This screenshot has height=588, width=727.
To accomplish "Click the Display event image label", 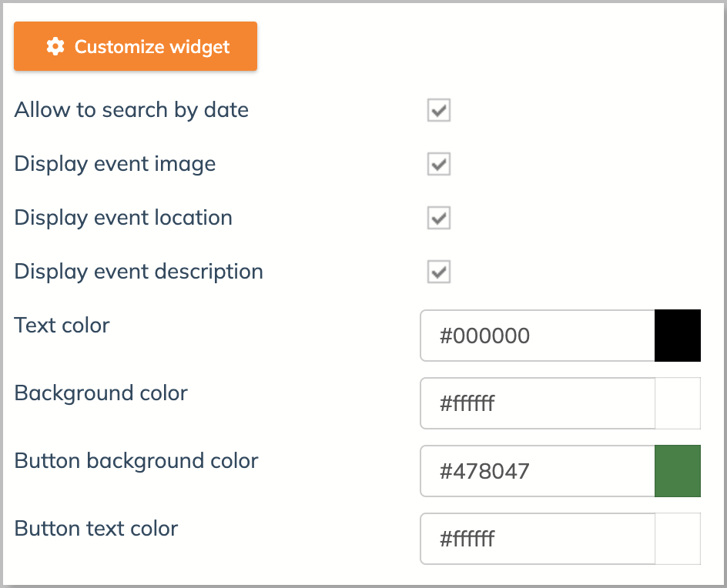I will (115, 164).
